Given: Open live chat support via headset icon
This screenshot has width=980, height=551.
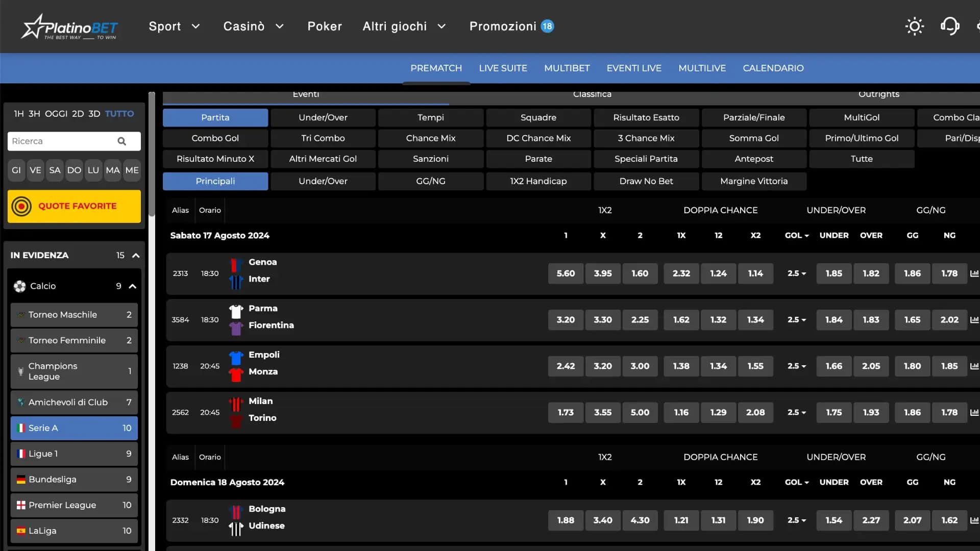Looking at the screenshot, I should tap(949, 26).
